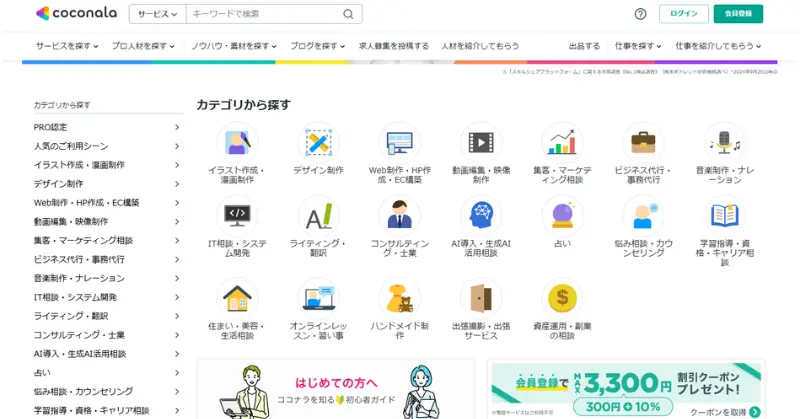This screenshot has height=419, width=800.
Task: Open the サービス search type dropdown
Action: pyautogui.click(x=158, y=14)
